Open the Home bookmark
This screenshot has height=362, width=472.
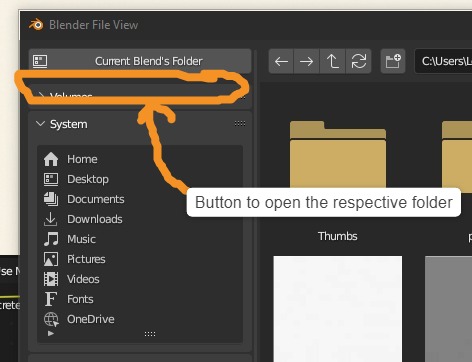pyautogui.click(x=140, y=159)
